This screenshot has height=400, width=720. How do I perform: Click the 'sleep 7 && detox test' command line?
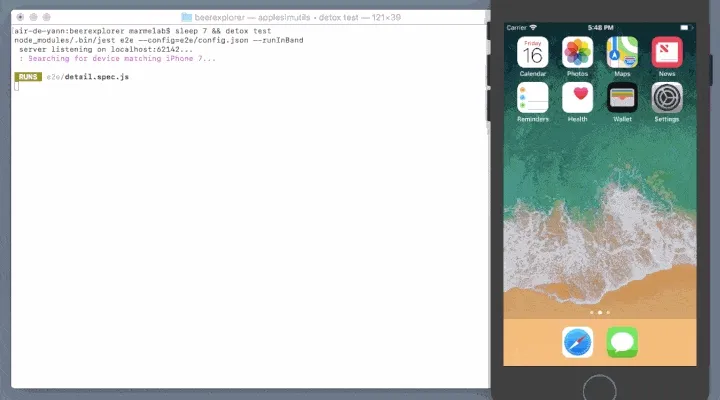pyautogui.click(x=142, y=31)
